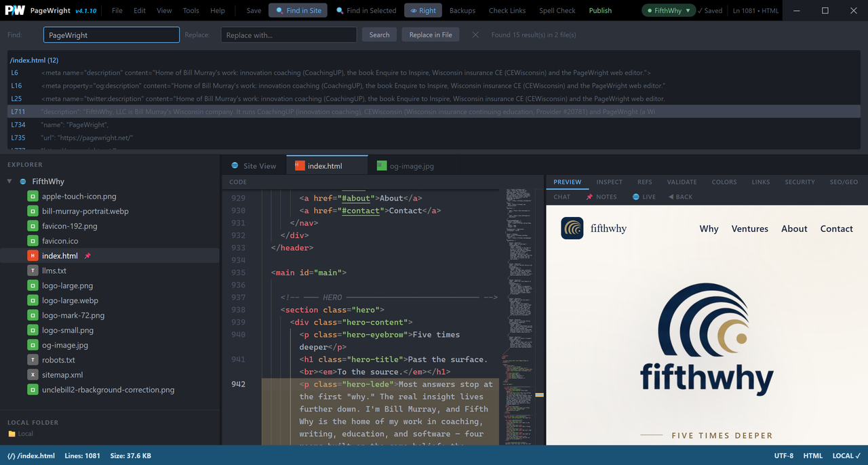Click the apple-touch-icon.png file icon
This screenshot has height=465, width=868.
pyautogui.click(x=33, y=196)
